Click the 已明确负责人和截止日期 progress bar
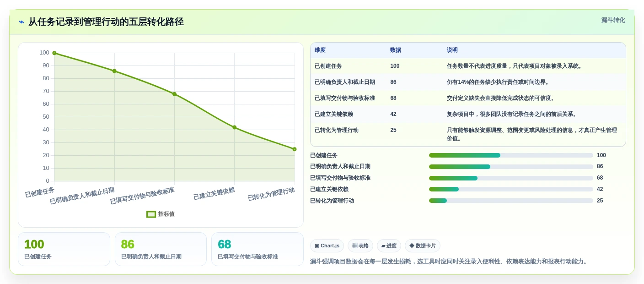 511,167
